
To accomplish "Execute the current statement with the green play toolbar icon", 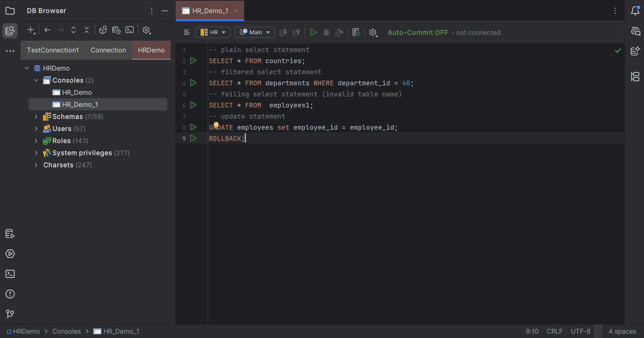I will click(x=313, y=32).
